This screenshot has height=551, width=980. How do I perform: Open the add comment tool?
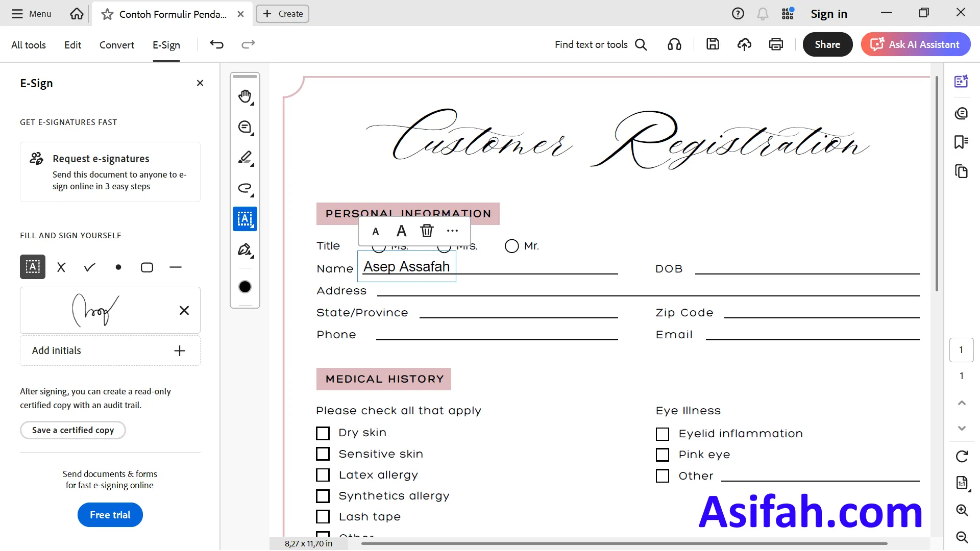(x=245, y=127)
